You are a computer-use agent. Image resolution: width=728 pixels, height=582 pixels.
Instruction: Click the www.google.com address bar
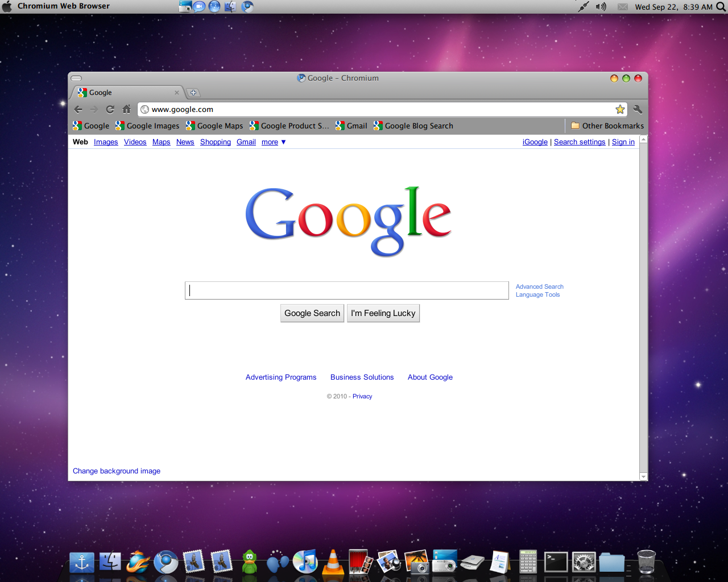tap(382, 109)
